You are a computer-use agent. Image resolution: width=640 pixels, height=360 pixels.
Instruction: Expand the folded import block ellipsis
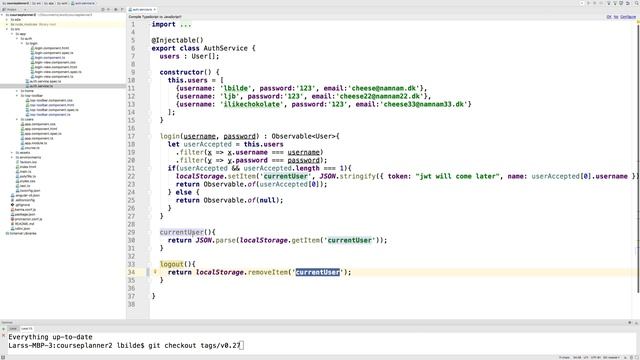point(185,24)
